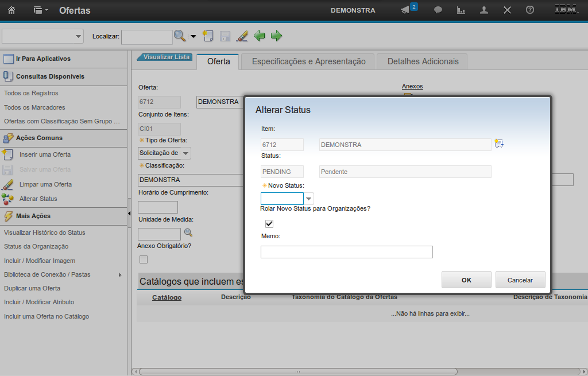Image resolution: width=588 pixels, height=376 pixels.
Task: Click Cancelar button in the dialog
Action: pyautogui.click(x=520, y=280)
